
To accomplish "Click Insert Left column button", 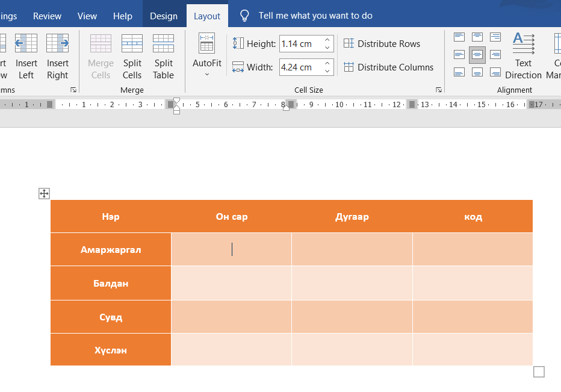I will click(x=26, y=57).
